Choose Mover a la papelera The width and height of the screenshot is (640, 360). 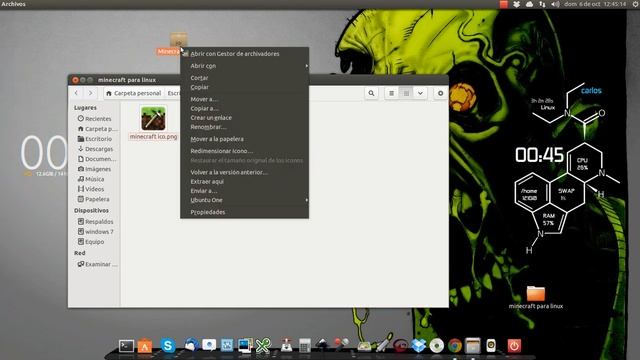click(244, 139)
